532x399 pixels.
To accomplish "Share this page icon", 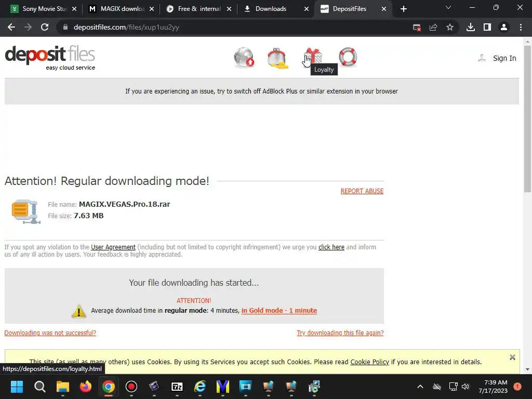I will click(433, 27).
